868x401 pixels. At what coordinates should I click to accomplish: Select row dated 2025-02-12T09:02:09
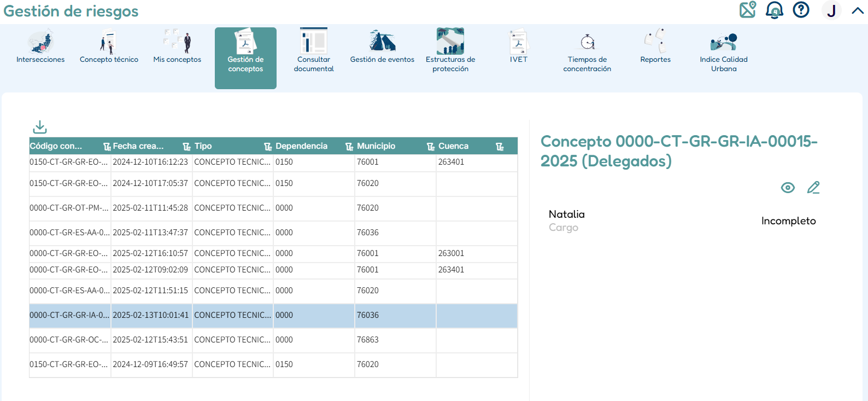[273, 270]
